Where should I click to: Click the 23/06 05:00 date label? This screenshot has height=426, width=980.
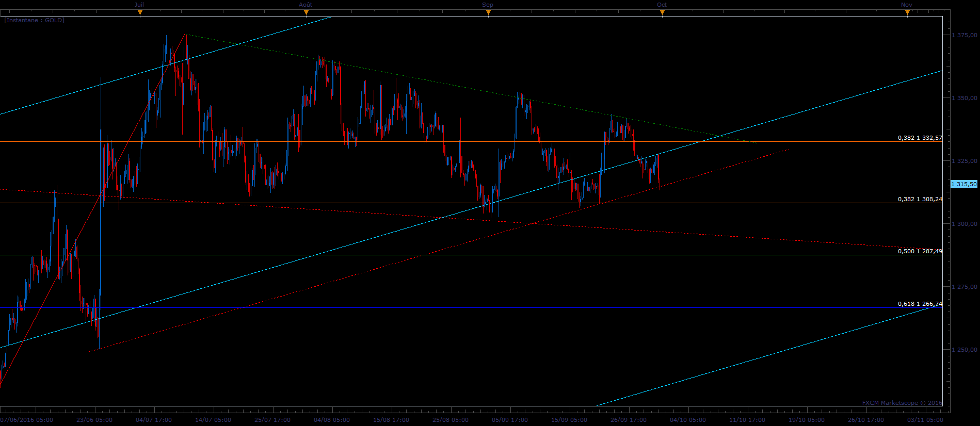(94, 420)
